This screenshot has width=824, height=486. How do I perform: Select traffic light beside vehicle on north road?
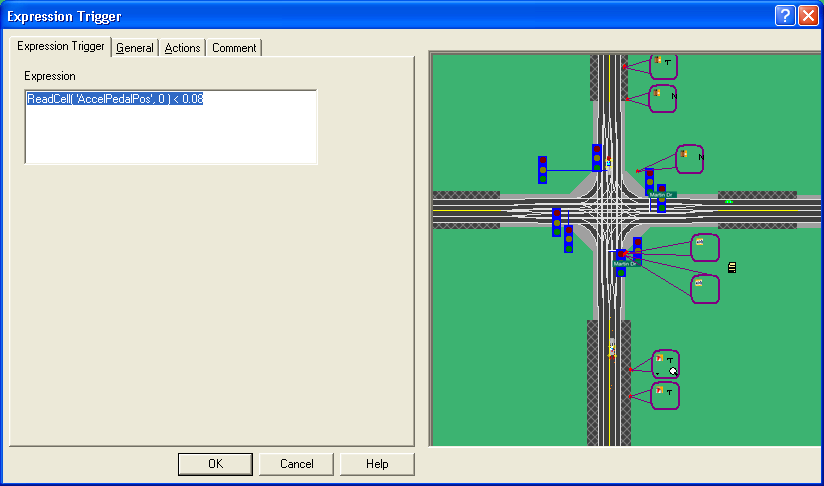(x=597, y=157)
